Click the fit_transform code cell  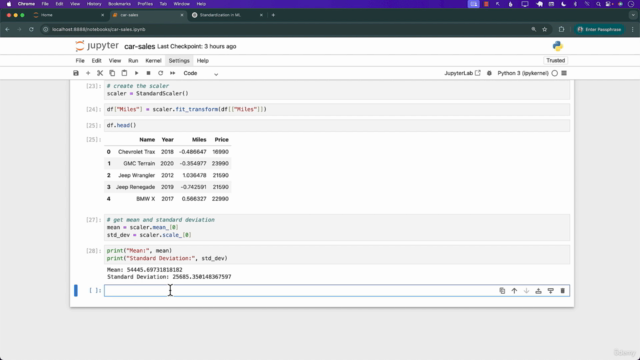[x=337, y=109]
